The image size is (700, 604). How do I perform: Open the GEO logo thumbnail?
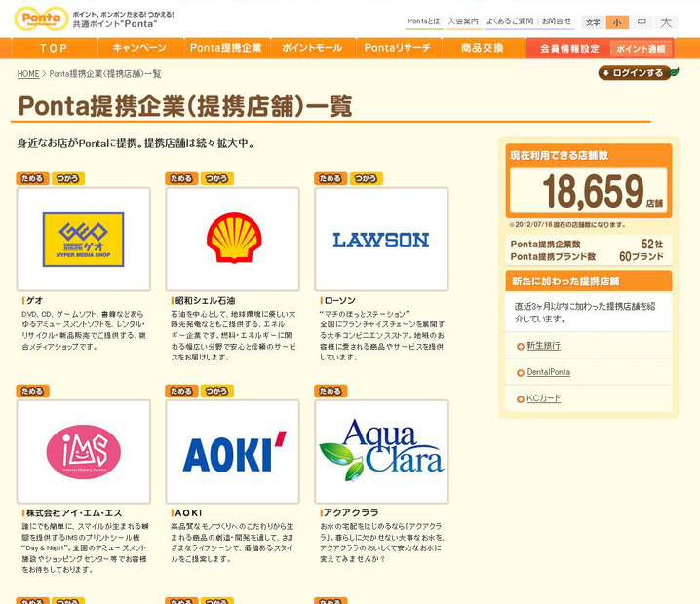pos(84,240)
